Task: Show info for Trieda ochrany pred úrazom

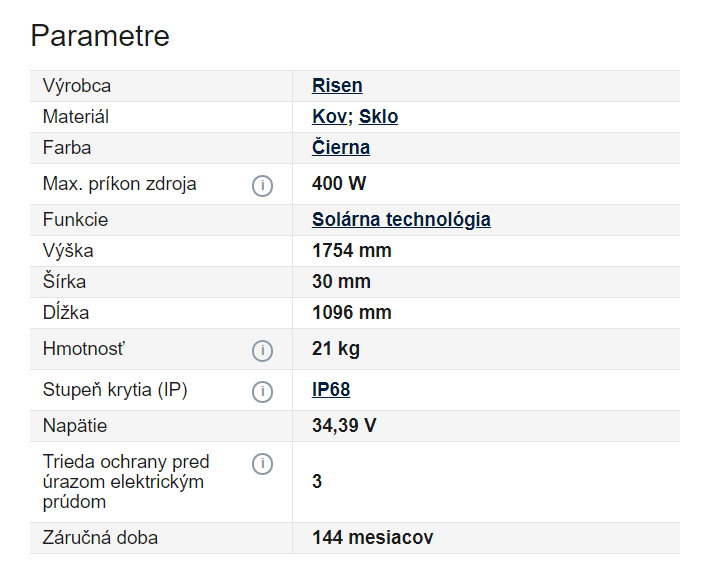Action: tap(262, 464)
